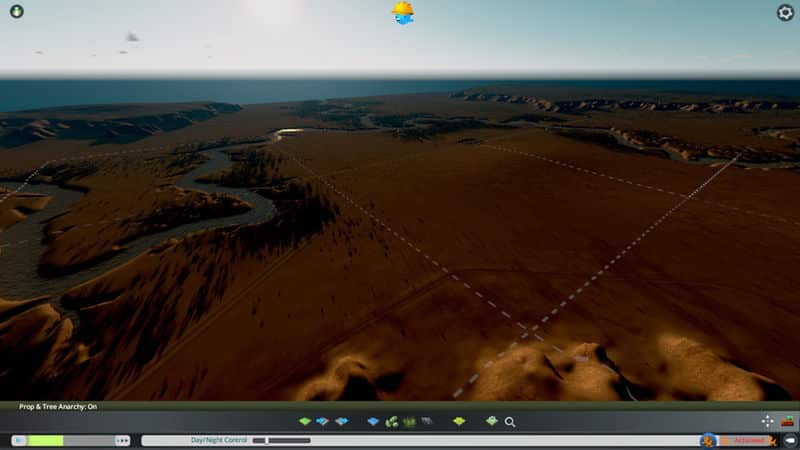Image resolution: width=800 pixels, height=450 pixels.
Task: Select the blue water tool icon
Action: pyautogui.click(x=373, y=422)
